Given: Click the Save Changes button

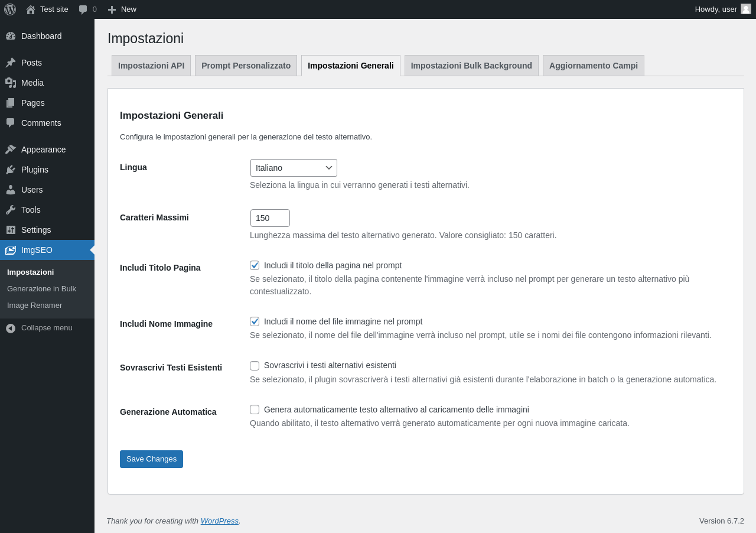Looking at the screenshot, I should click(151, 459).
